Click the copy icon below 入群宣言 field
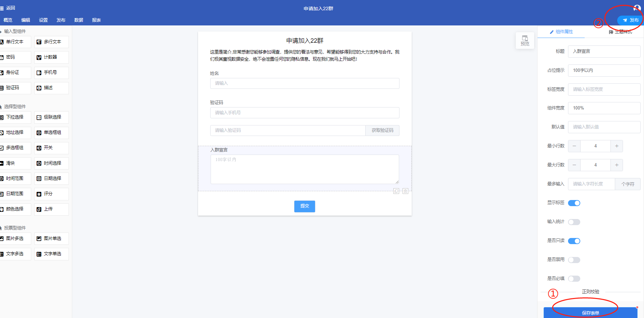 click(396, 191)
